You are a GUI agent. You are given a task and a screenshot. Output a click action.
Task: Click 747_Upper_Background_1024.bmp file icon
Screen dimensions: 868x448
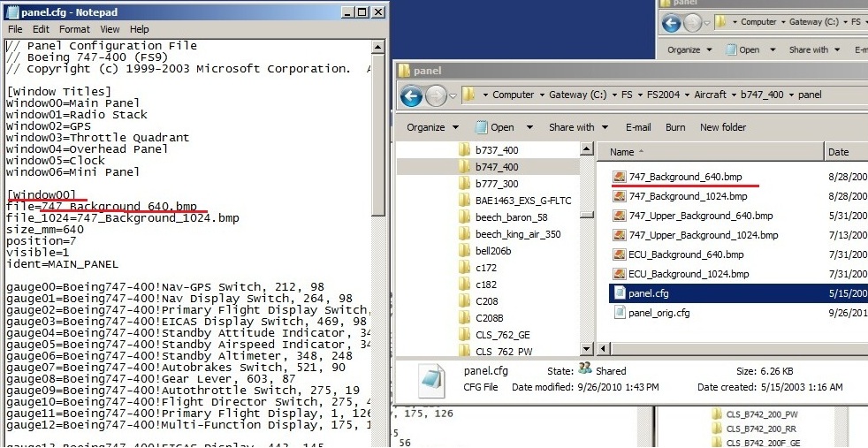[x=620, y=235]
